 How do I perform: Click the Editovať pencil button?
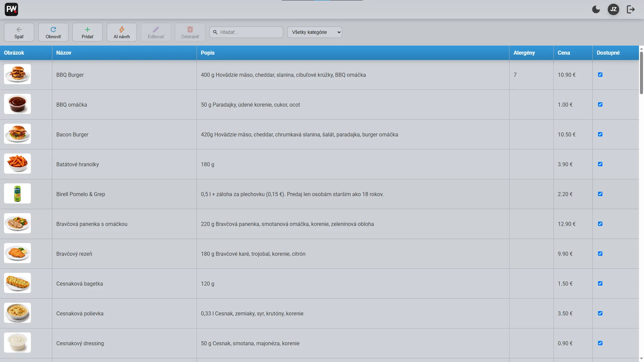[156, 32]
